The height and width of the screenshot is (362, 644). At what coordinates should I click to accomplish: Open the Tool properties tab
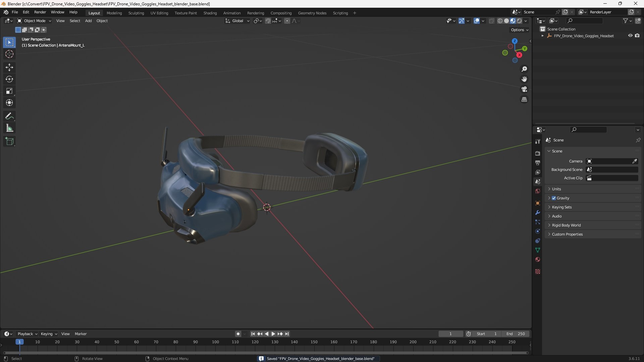[538, 141]
